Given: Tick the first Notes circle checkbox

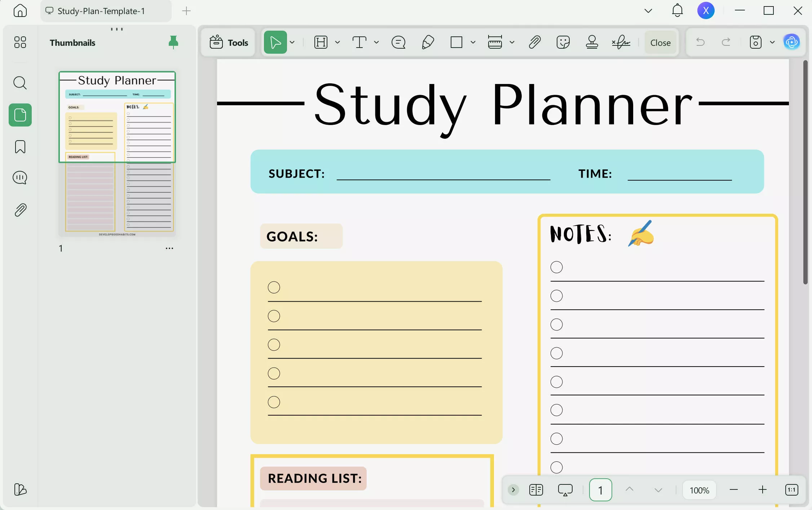Looking at the screenshot, I should coord(556,267).
